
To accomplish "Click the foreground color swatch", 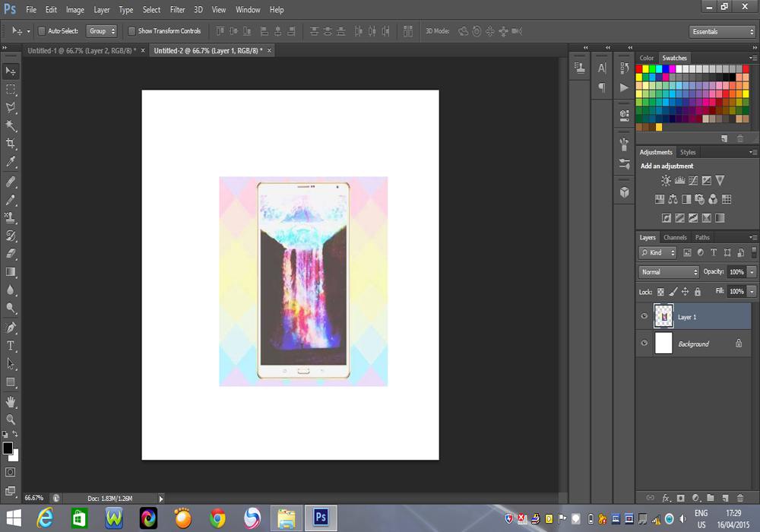I will coord(8,448).
